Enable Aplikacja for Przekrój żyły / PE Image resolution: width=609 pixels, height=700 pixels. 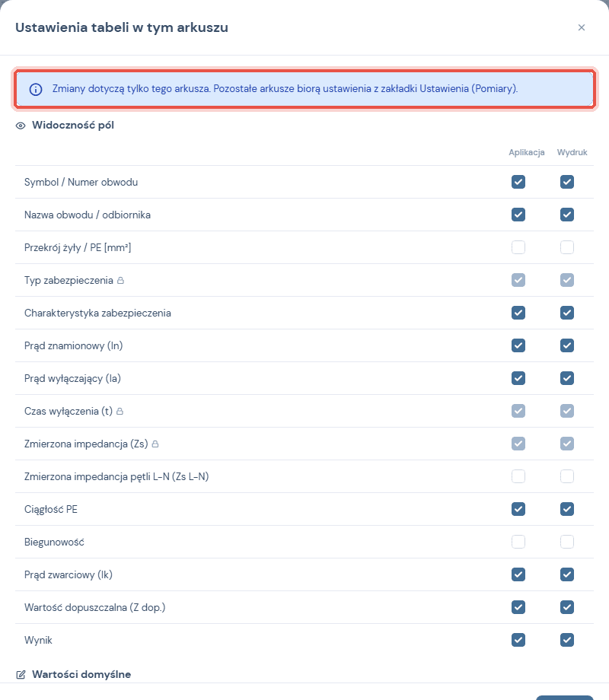click(518, 247)
